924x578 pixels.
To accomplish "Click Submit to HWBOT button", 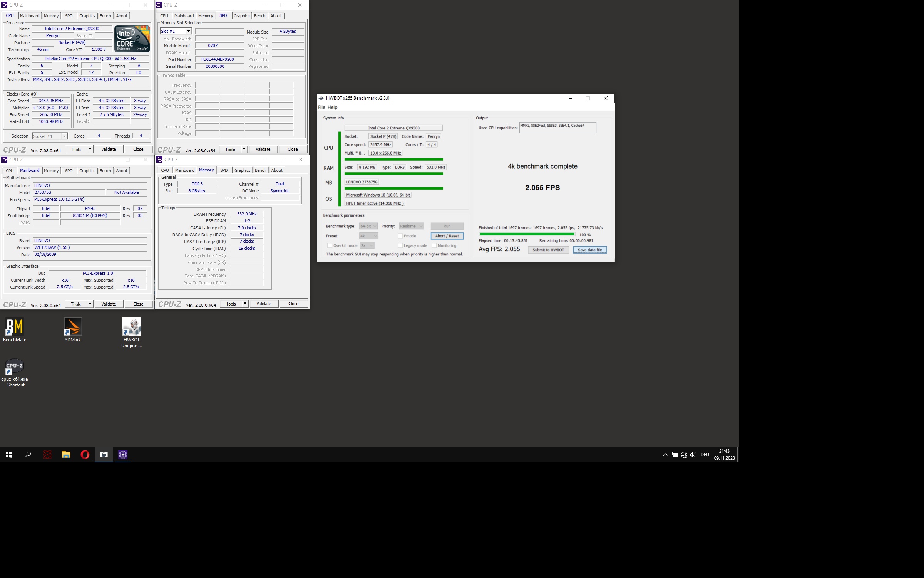I will click(548, 250).
